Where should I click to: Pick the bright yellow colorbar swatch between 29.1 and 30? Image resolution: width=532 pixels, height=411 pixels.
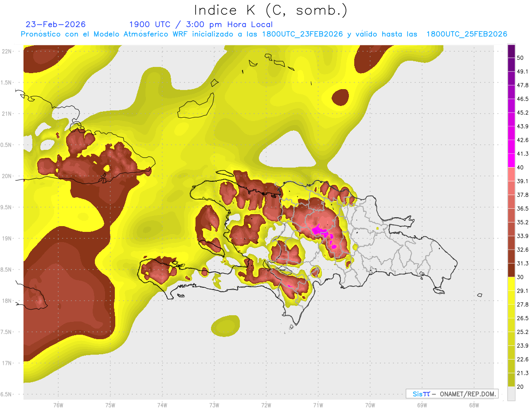[x=511, y=284]
